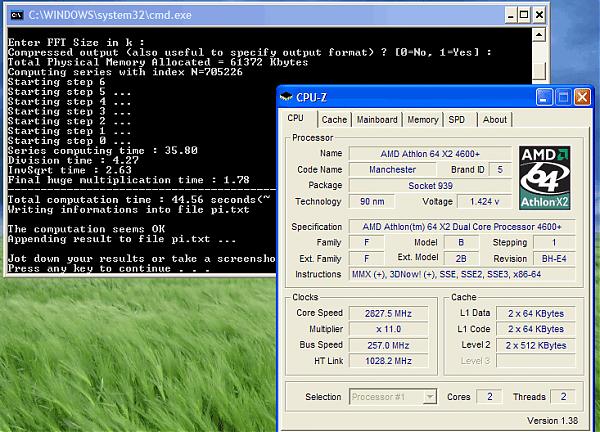Click the CPU-Z title bar chip icon
Screen dimensions: 600x432
tap(286, 97)
